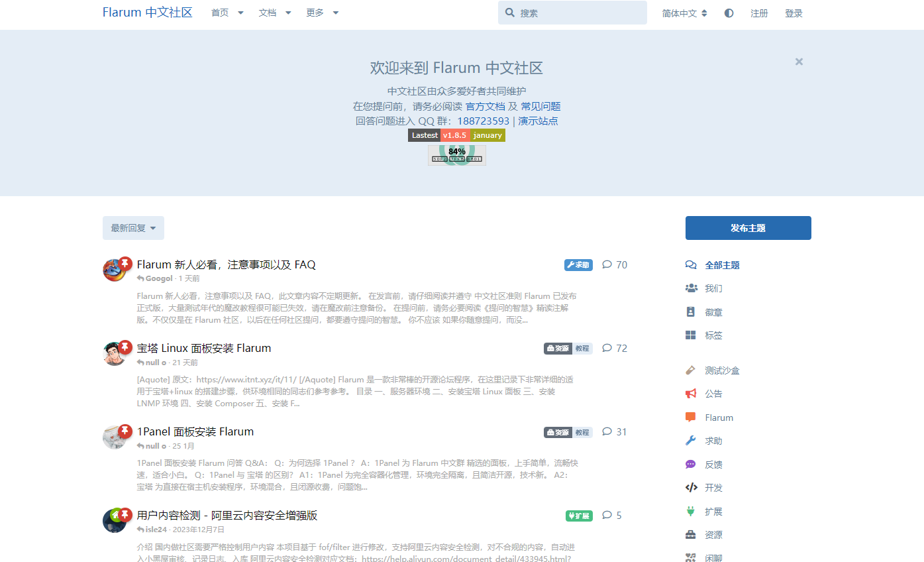Expand the 文档 dropdown in the header
Screen dimensions: 924x562
click(275, 13)
